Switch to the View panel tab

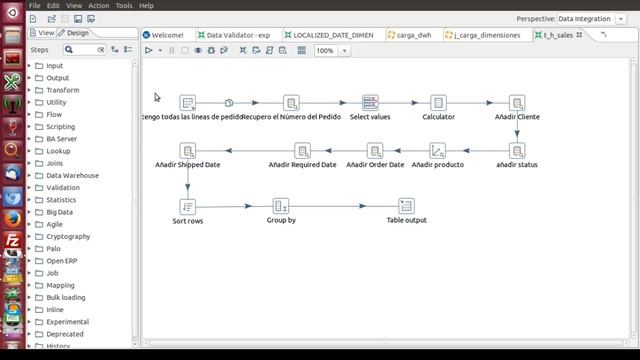pos(42,33)
